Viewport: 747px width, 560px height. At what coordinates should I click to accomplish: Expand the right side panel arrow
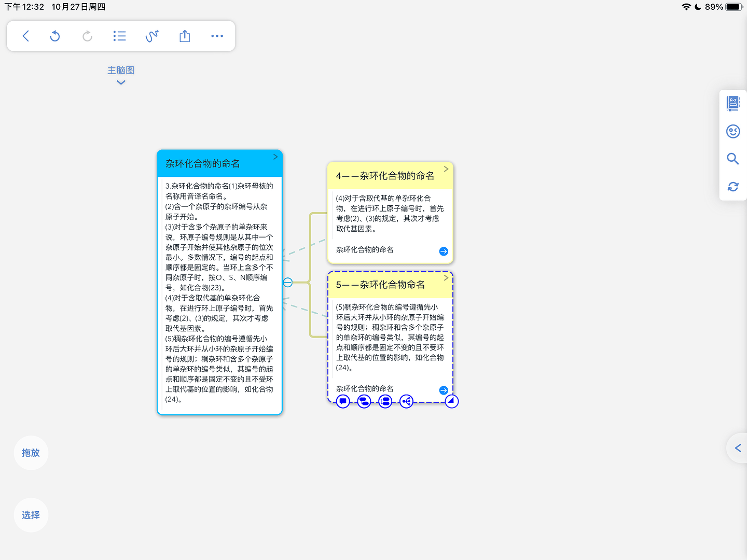click(738, 448)
